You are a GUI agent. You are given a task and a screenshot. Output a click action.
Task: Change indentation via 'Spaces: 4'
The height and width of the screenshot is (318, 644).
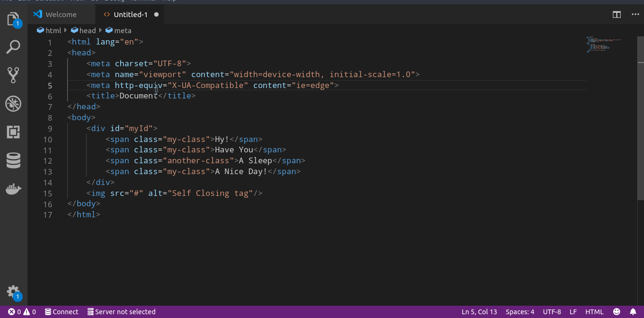520,312
